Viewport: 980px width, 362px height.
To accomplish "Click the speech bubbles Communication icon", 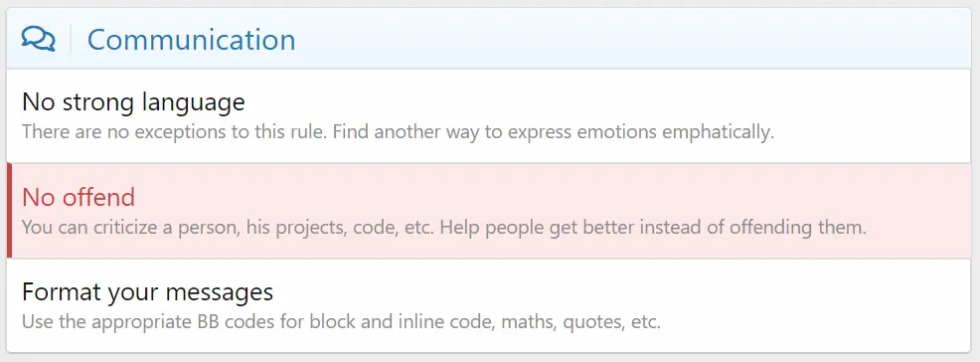I will pos(38,40).
